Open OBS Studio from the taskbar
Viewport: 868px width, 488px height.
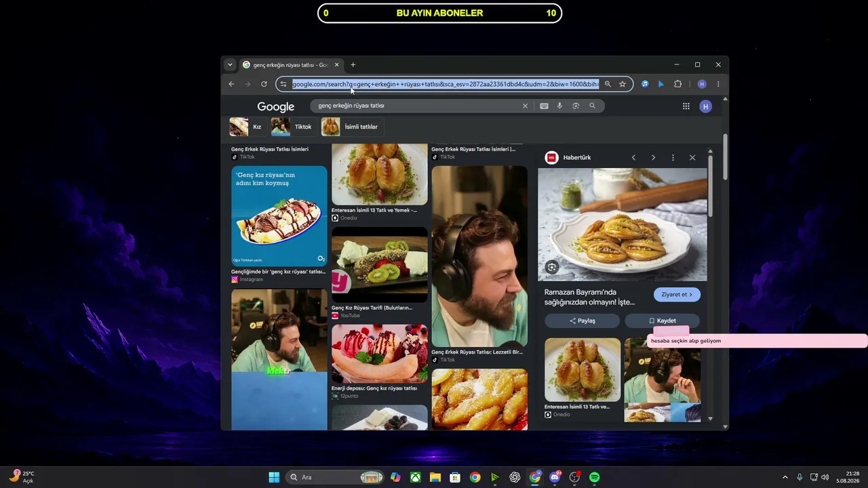(574, 477)
